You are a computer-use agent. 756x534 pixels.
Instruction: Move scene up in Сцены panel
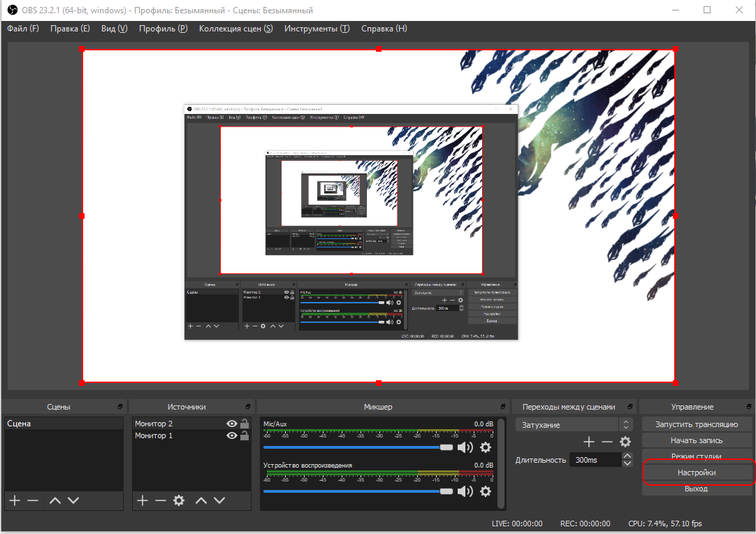click(55, 500)
